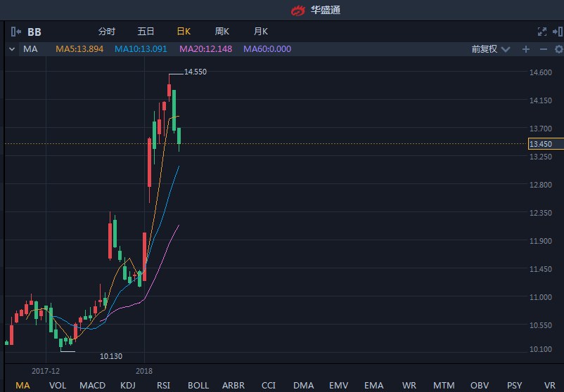
Task: Switch to 五日 five-day view
Action: pyautogui.click(x=146, y=32)
